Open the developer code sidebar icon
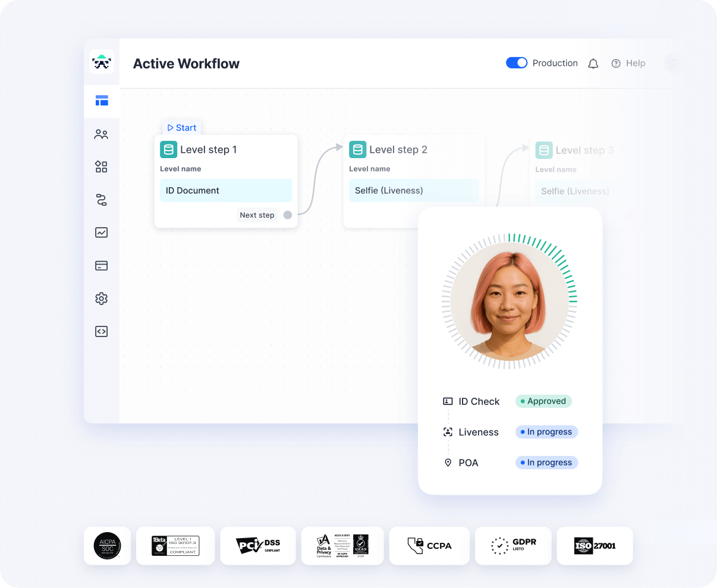 [102, 331]
